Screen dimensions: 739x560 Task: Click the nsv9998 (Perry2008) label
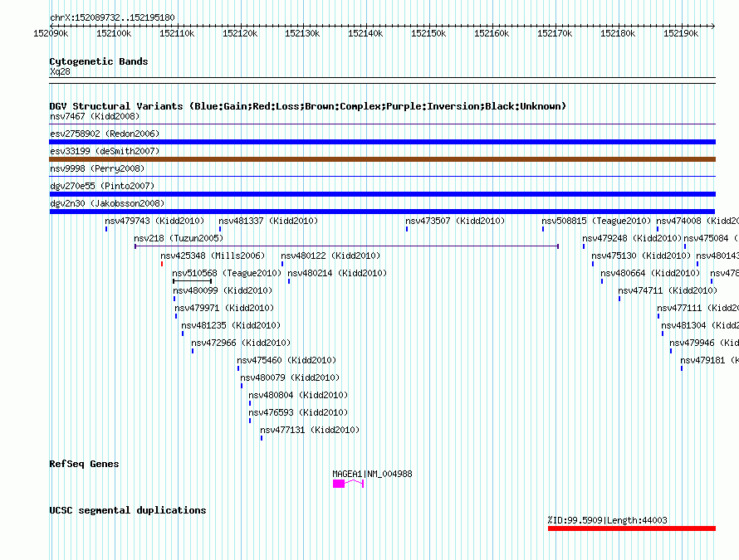tap(97, 168)
